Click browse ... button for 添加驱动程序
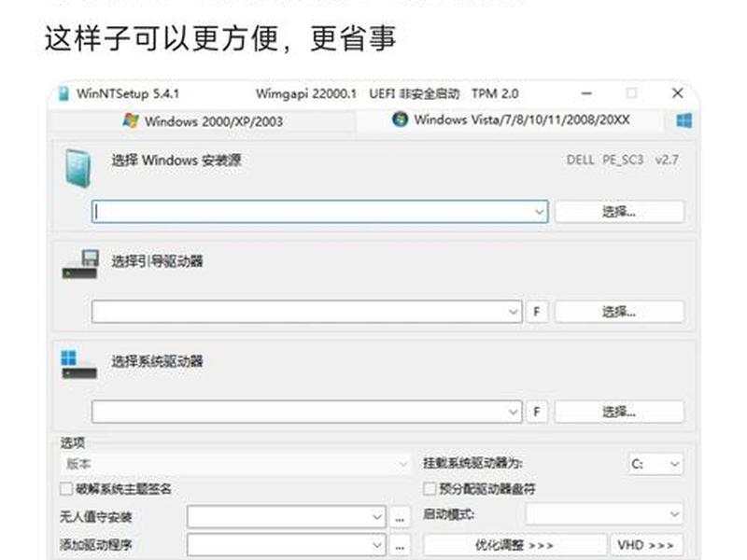The height and width of the screenshot is (560, 747). coord(400,545)
